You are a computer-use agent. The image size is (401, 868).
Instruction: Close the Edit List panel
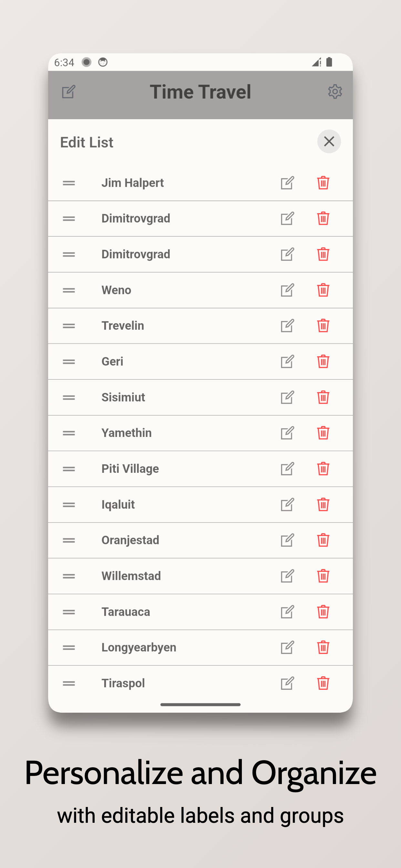329,141
